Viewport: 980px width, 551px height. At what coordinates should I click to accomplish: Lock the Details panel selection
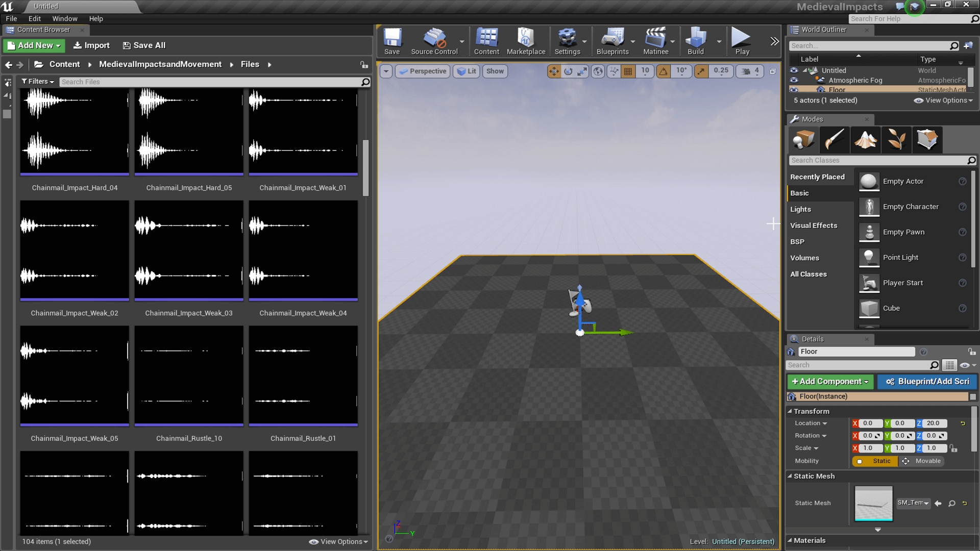[971, 352]
